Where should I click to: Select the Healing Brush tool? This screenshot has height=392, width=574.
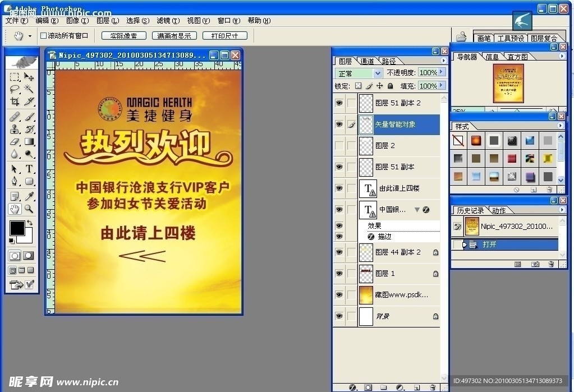15,117
